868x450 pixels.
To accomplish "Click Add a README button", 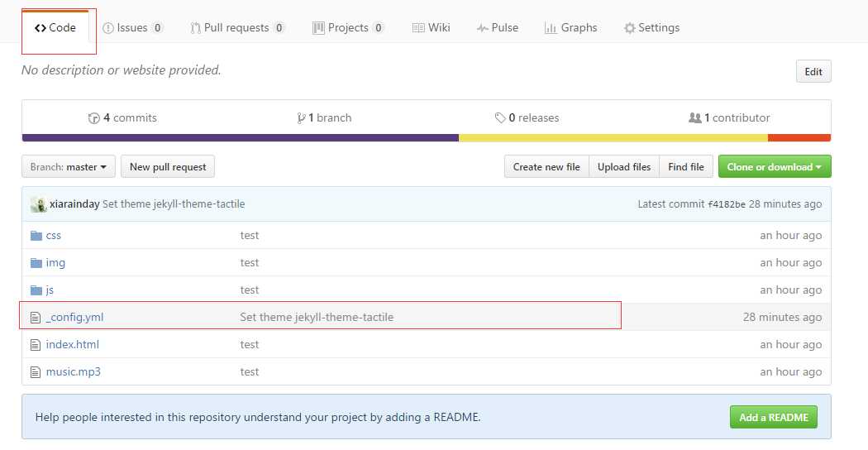I will click(774, 417).
